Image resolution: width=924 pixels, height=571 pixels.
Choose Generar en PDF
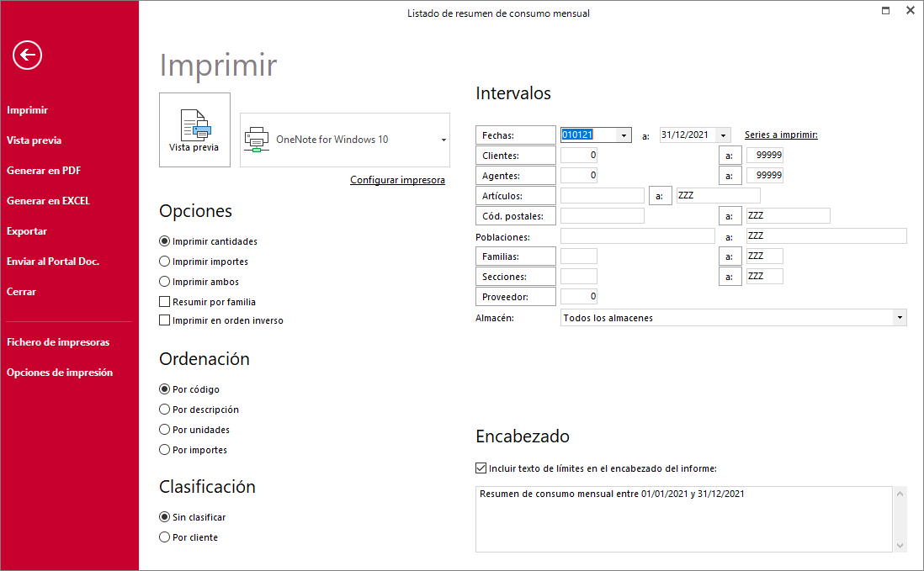pyautogui.click(x=44, y=171)
